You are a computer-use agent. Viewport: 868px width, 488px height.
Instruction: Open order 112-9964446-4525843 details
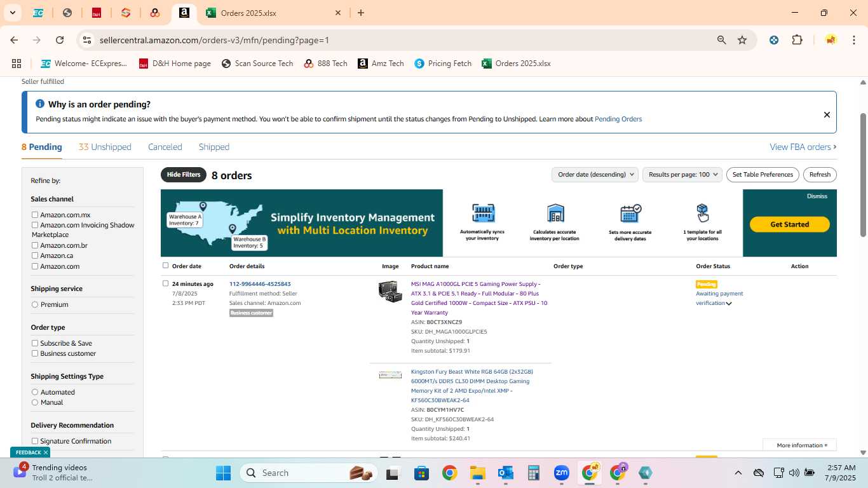260,284
